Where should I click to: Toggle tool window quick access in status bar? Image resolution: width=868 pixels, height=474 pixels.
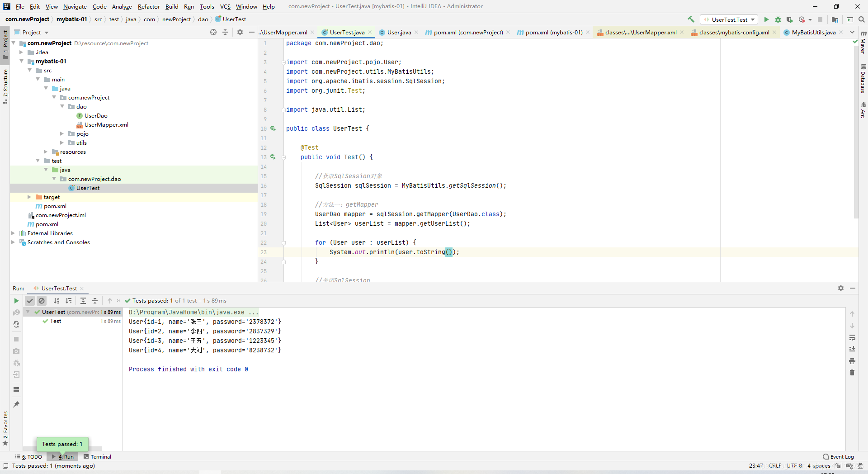[5, 466]
